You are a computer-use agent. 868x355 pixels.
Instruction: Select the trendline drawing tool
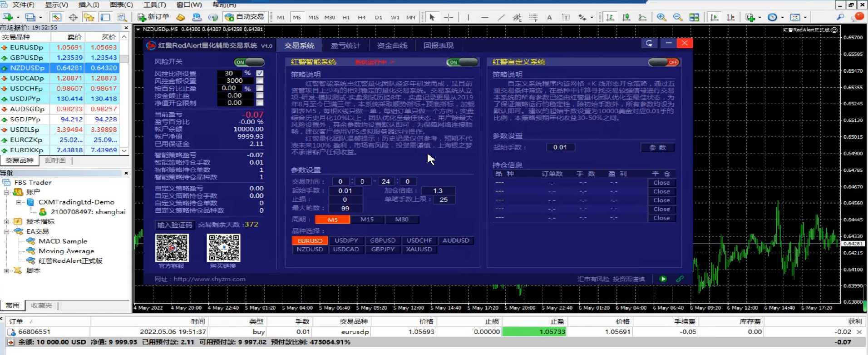(x=501, y=17)
